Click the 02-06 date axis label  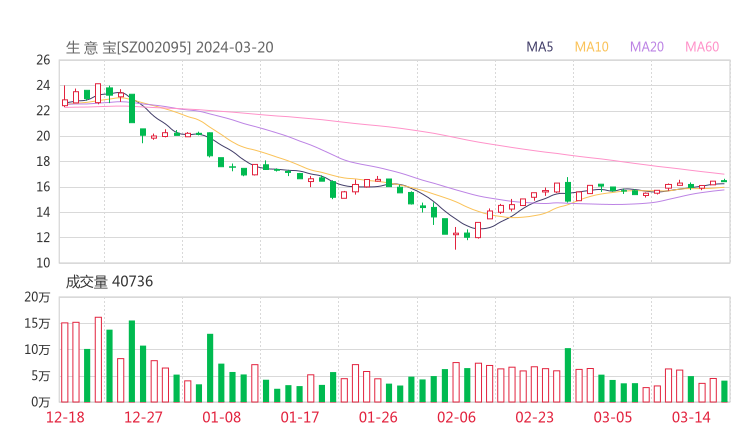pyautogui.click(x=456, y=417)
